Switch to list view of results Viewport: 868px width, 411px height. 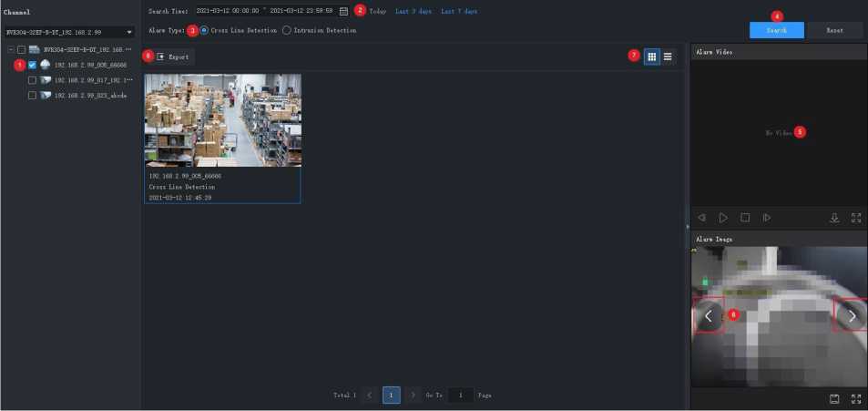pos(668,57)
